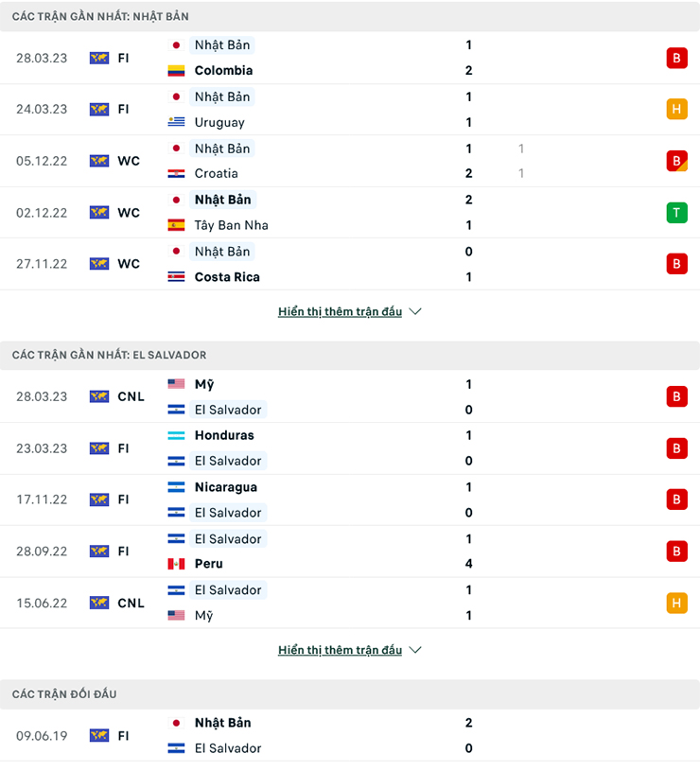Screen dimensions: 700x771
Task: Click the Colombia flag icon
Action: click(x=176, y=70)
